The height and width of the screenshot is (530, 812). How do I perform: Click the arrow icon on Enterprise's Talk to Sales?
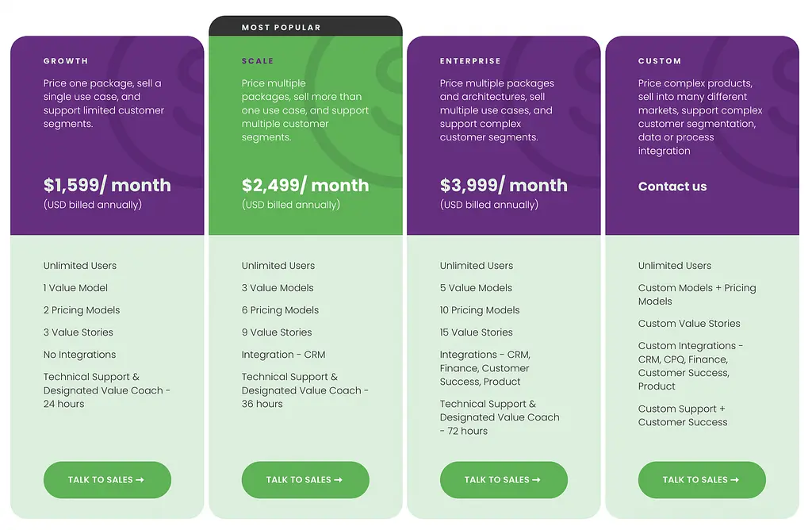(536, 480)
